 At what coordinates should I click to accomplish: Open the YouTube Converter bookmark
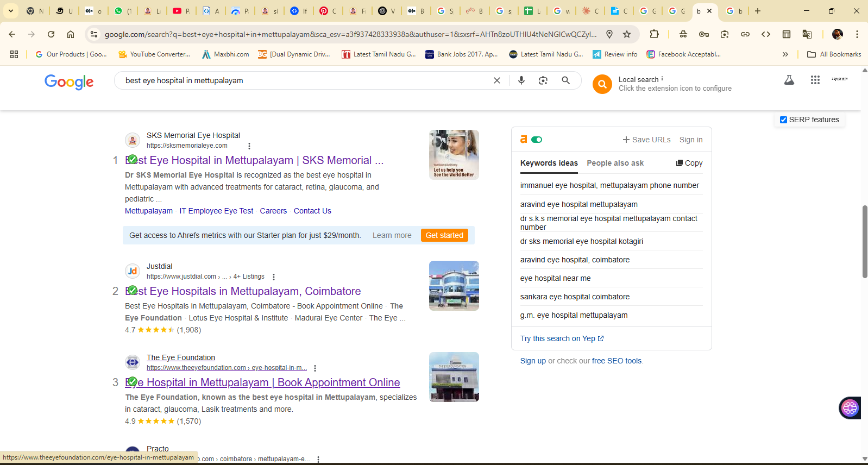(154, 54)
